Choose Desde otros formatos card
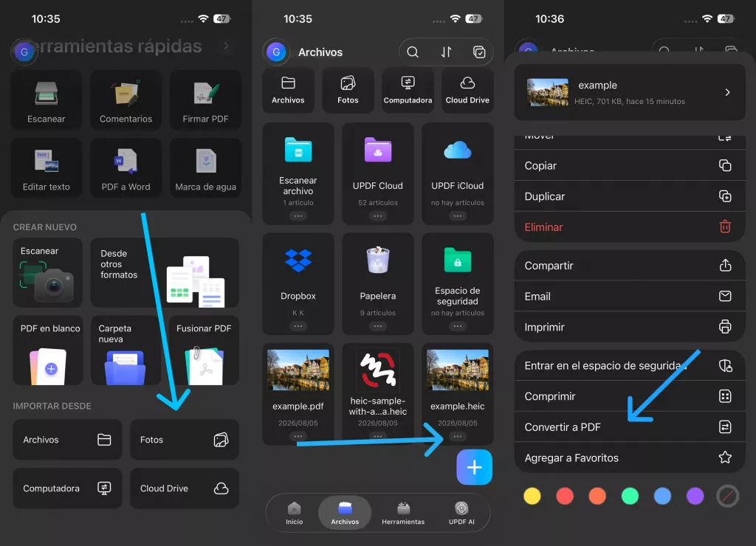 (165, 273)
